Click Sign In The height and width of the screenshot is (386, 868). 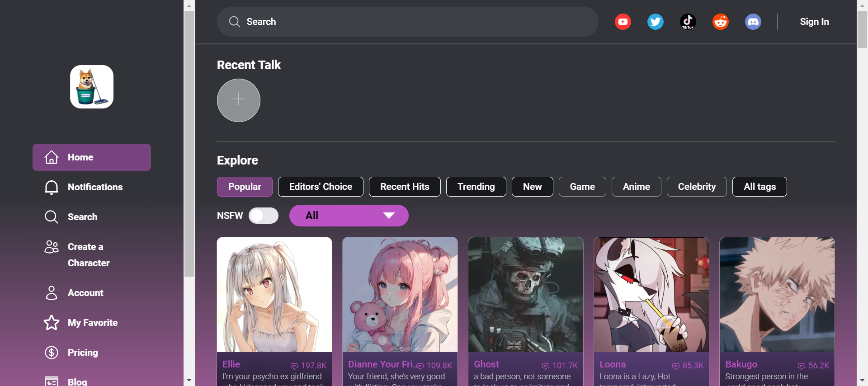click(814, 22)
